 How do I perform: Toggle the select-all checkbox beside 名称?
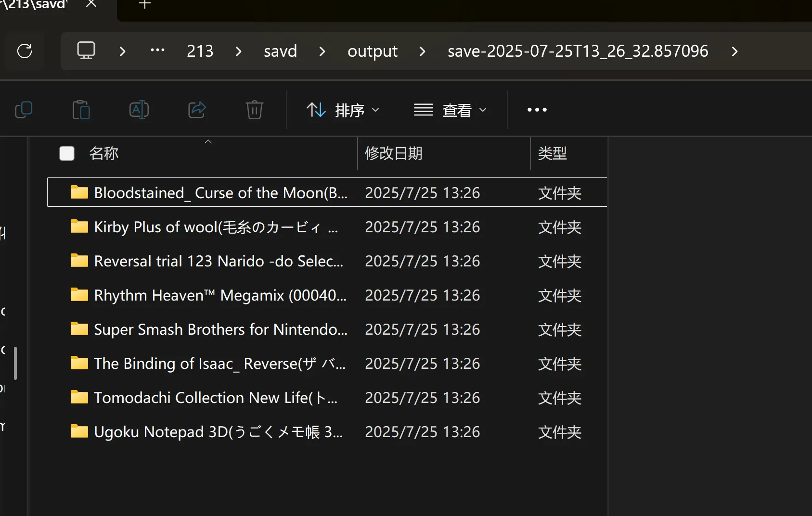(x=67, y=153)
